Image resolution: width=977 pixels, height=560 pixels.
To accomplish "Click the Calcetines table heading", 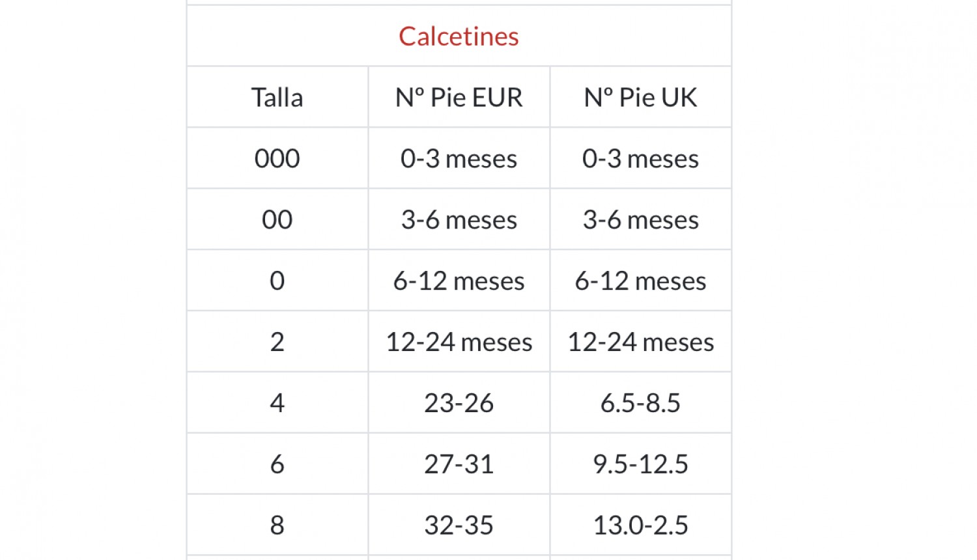I will [459, 36].
